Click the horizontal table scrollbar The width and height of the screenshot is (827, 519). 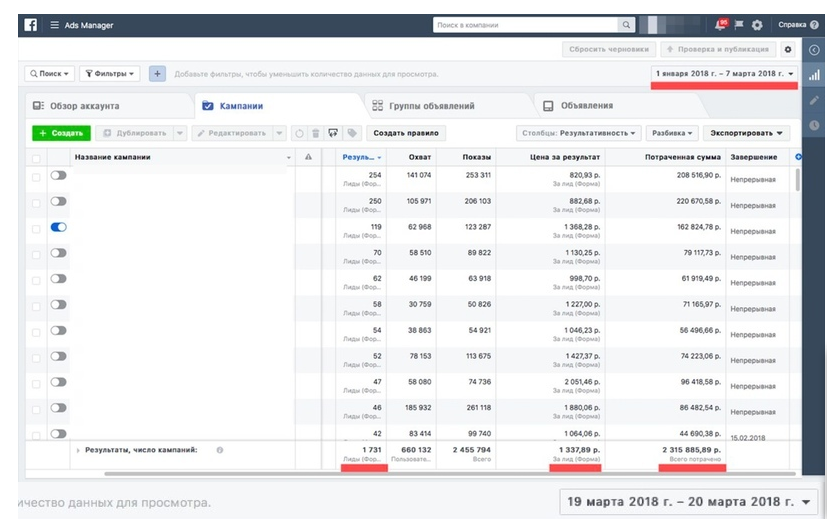(x=449, y=474)
